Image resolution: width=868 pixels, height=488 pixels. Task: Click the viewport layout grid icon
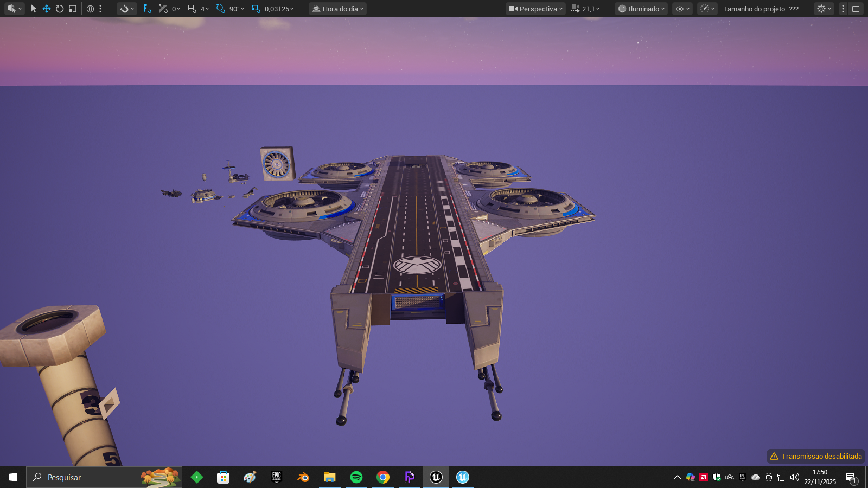[x=856, y=9]
